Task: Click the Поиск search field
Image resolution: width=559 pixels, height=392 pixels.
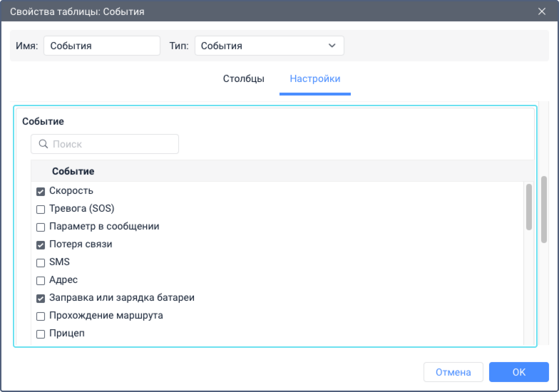Action: (105, 144)
